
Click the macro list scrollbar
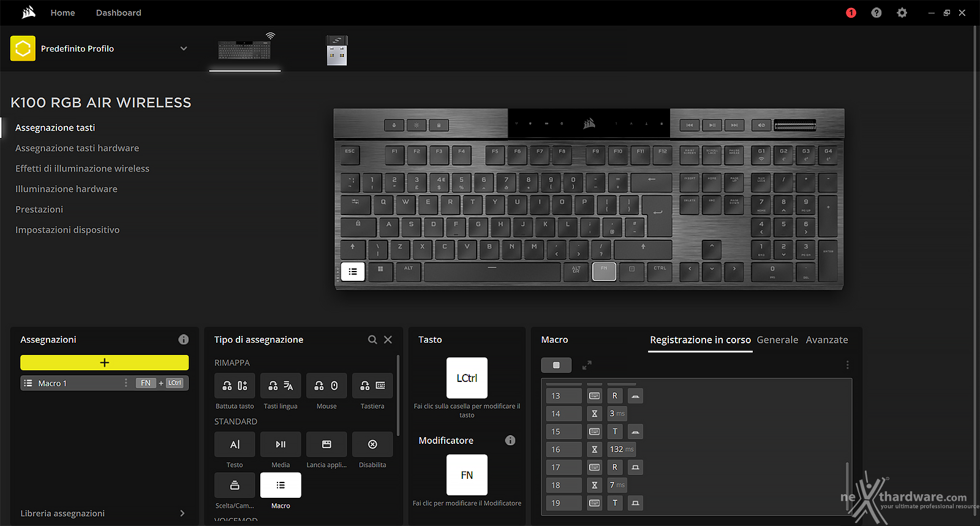847,486
